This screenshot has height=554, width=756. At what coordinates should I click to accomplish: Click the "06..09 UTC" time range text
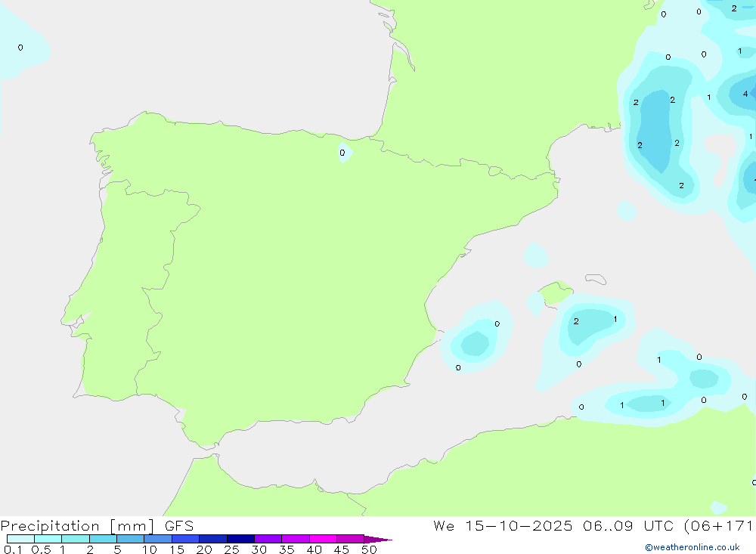pyautogui.click(x=628, y=525)
